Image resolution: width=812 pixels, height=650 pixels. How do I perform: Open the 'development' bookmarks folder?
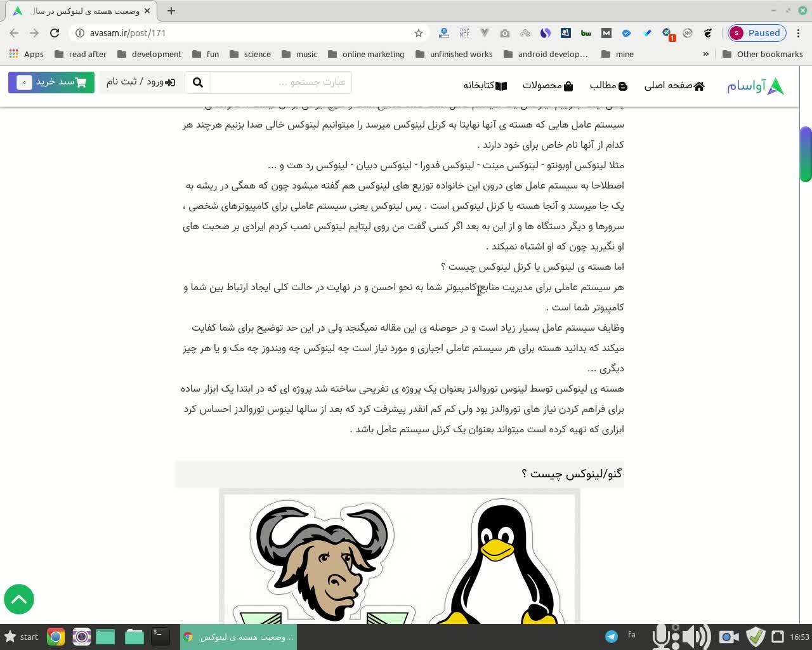(x=150, y=54)
